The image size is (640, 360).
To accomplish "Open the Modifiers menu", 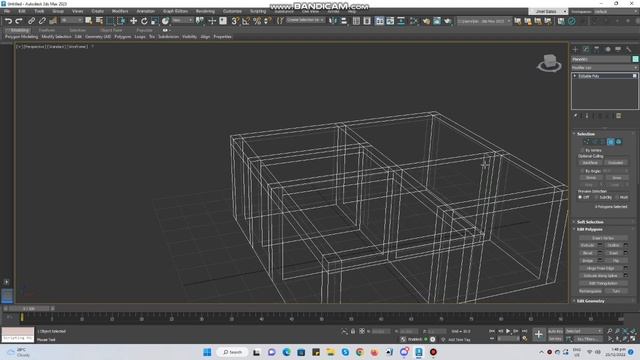I will coord(120,11).
